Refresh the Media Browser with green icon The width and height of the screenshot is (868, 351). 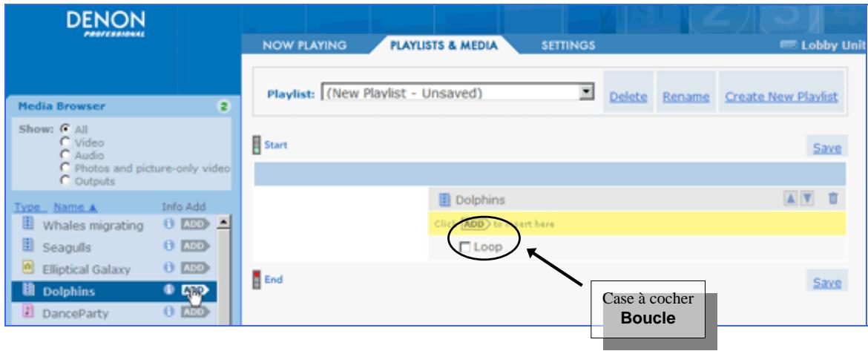click(x=223, y=105)
